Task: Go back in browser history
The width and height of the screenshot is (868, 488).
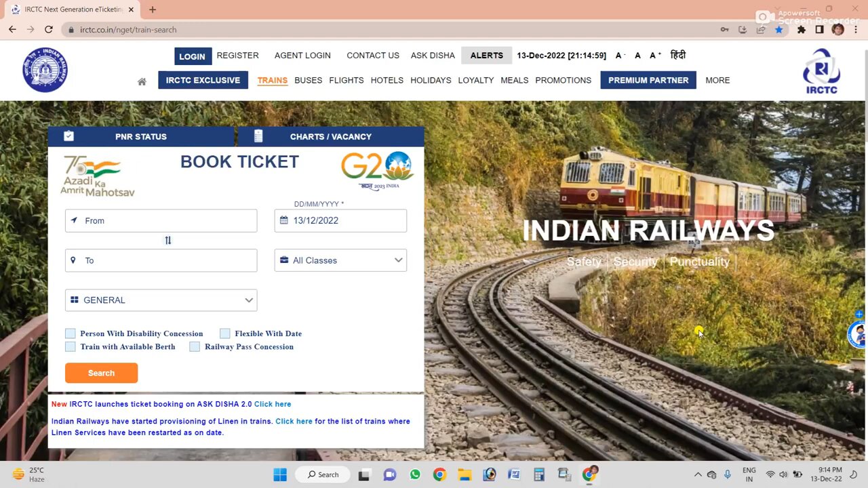Action: pos(12,30)
